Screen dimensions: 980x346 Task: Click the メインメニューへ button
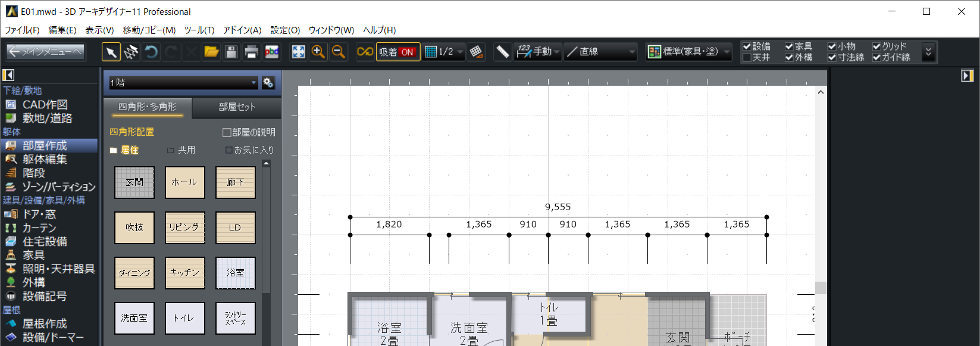(x=45, y=52)
